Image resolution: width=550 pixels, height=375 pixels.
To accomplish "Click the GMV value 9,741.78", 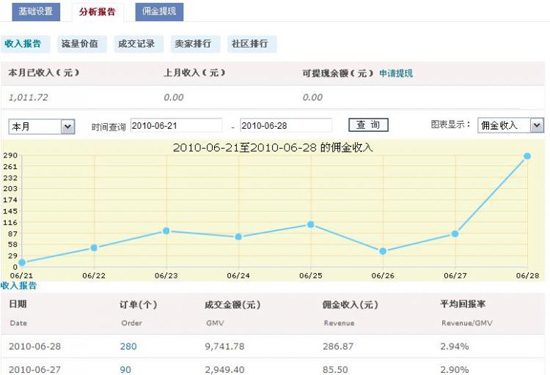I will (x=225, y=347).
